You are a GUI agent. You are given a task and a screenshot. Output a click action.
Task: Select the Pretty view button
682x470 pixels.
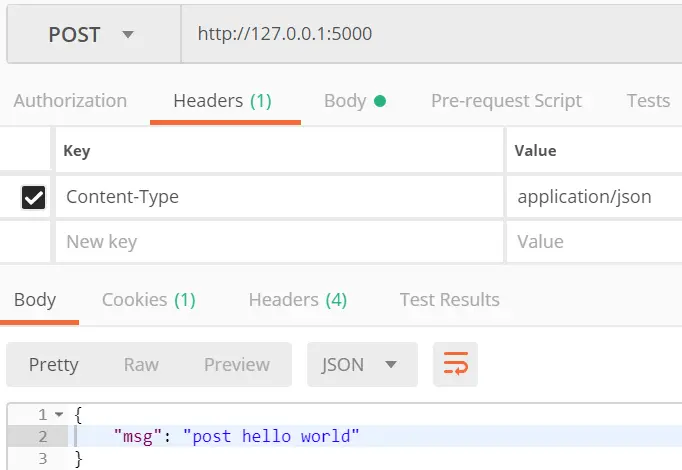(53, 364)
